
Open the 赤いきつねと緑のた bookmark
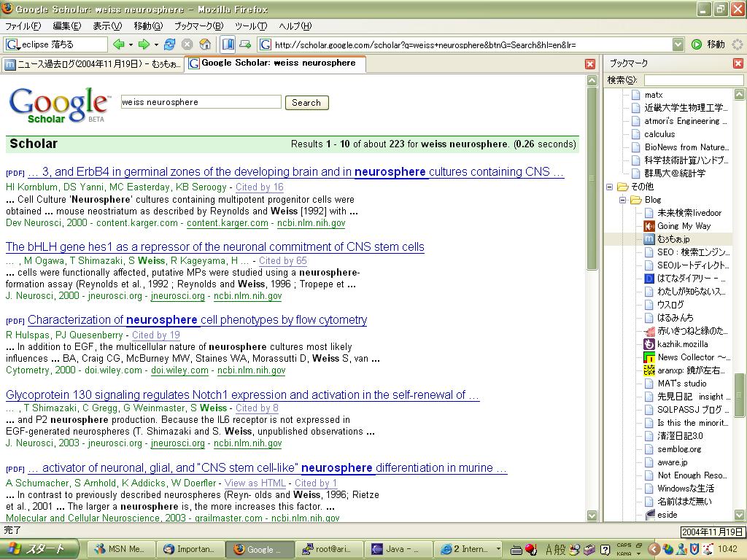[x=686, y=330]
